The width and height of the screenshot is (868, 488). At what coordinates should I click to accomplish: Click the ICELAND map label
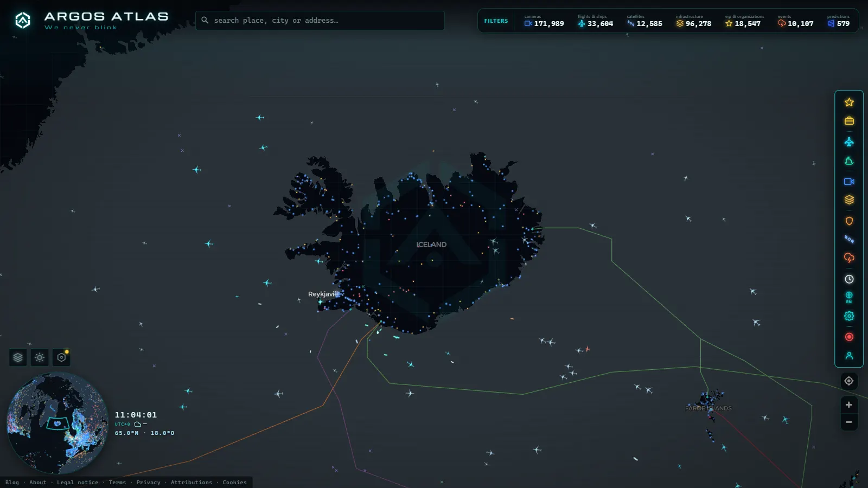tap(431, 245)
